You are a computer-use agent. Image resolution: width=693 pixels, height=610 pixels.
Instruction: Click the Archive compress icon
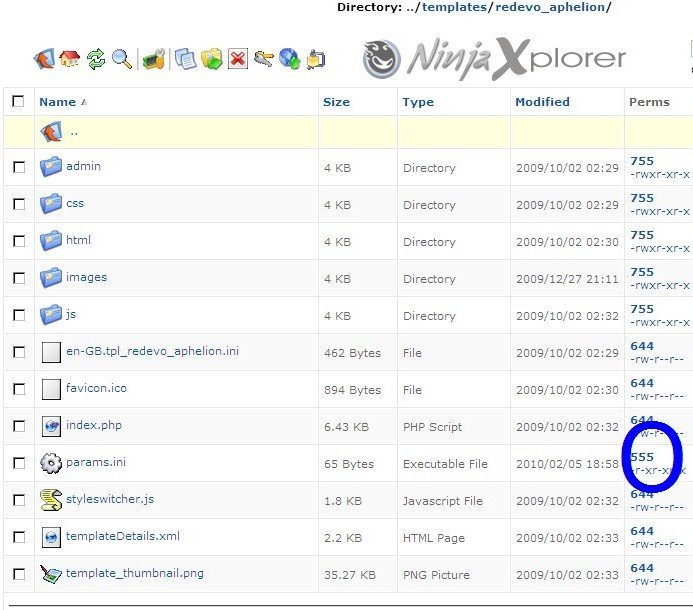[x=316, y=59]
